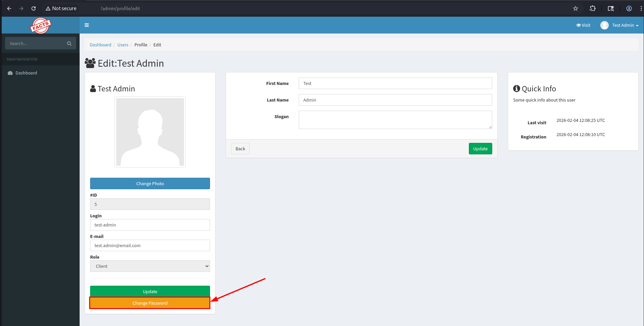Click the blue Change Photo button
This screenshot has width=644, height=326.
tap(150, 183)
